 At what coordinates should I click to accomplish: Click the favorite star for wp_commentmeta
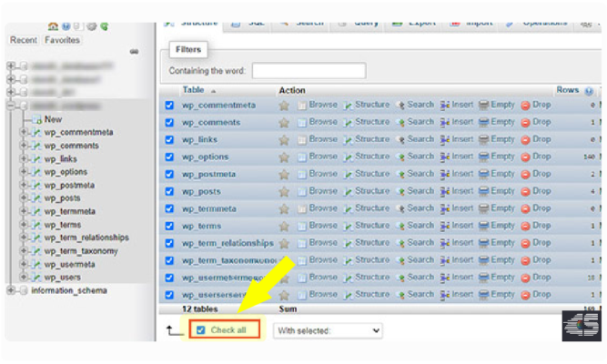284,106
